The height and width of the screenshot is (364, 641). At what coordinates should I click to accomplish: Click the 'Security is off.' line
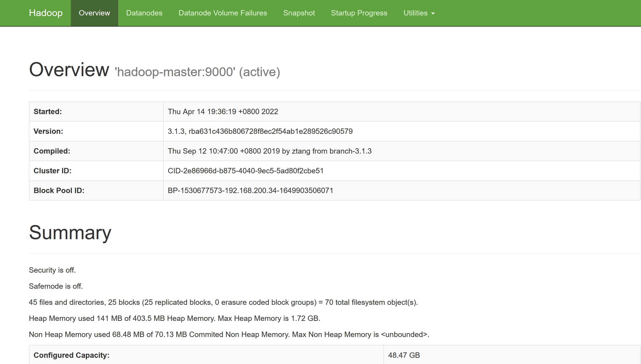coord(52,270)
